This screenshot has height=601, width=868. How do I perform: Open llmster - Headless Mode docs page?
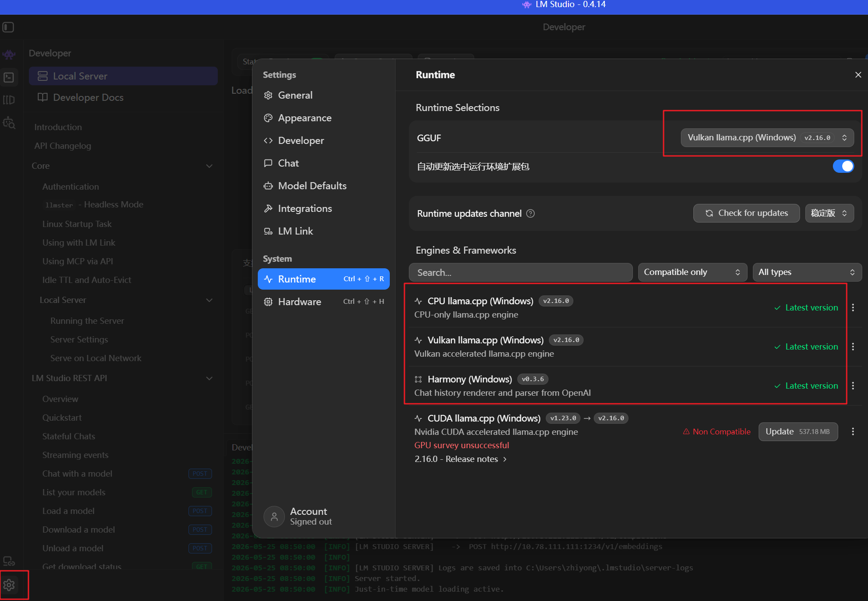(94, 204)
